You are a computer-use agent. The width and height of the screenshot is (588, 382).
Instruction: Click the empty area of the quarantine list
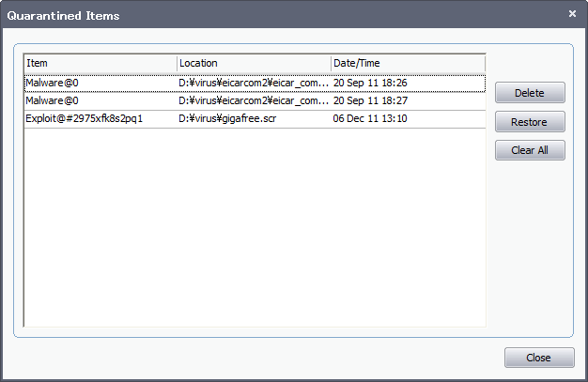(255, 227)
